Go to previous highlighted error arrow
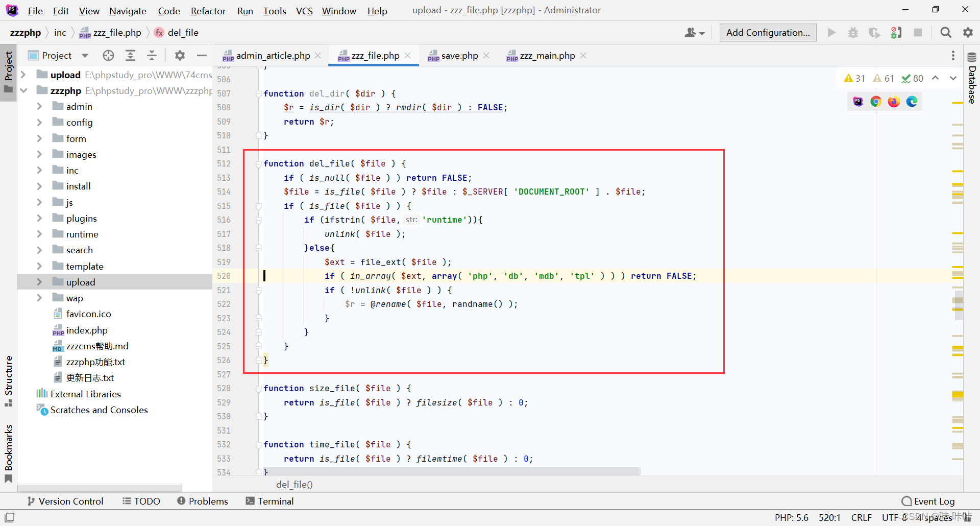Screen dimensions: 980x526 [935, 78]
